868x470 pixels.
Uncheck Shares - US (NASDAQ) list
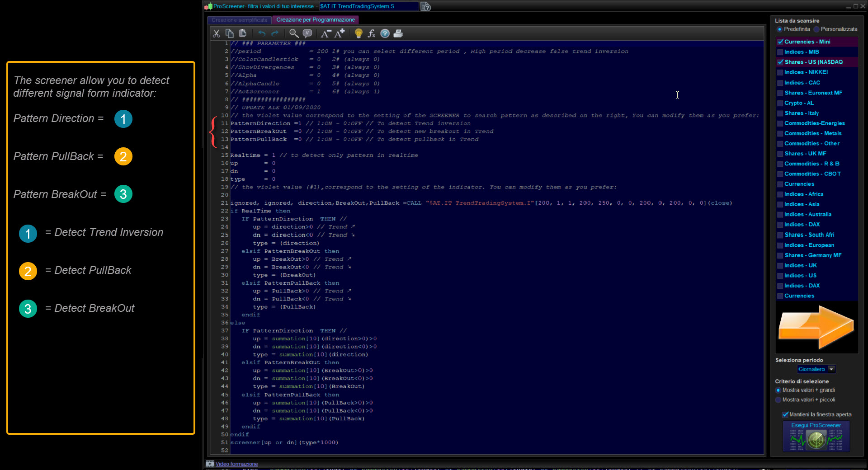780,62
